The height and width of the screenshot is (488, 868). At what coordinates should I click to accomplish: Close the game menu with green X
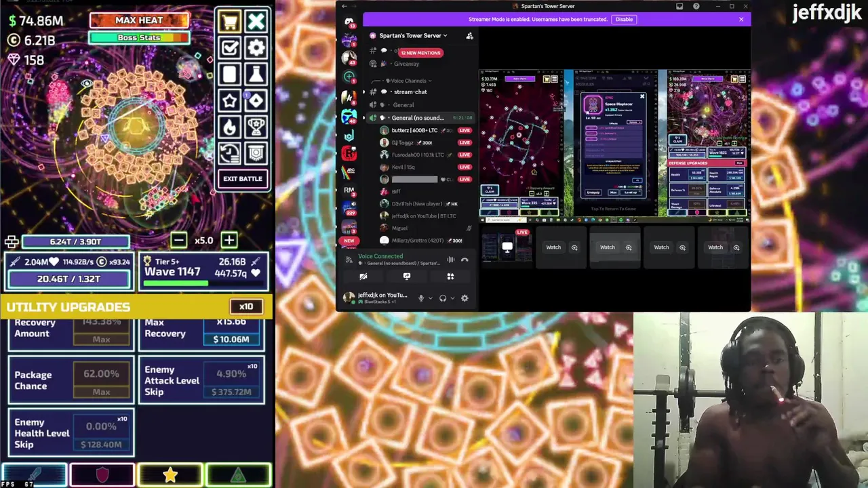(256, 22)
